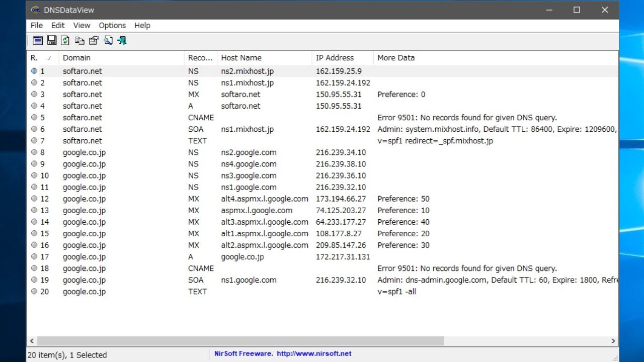Select host aspmx.l.google.com in row 13
The width and height of the screenshot is (644, 362).
pos(257,211)
